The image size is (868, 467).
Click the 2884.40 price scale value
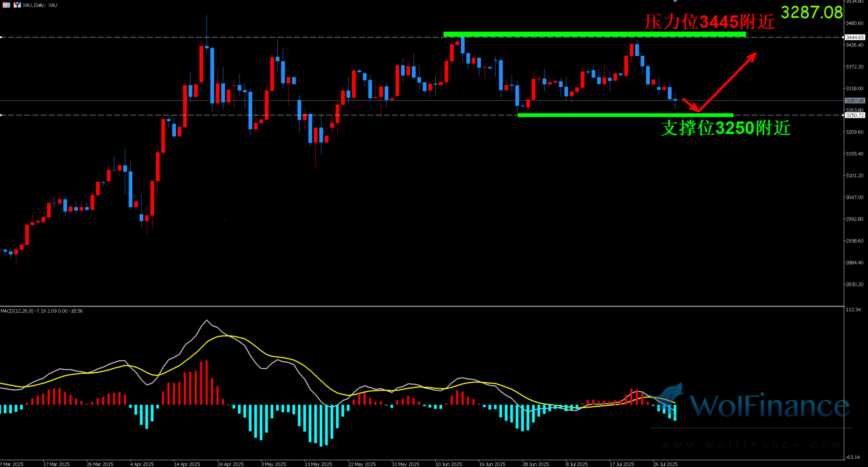point(855,263)
